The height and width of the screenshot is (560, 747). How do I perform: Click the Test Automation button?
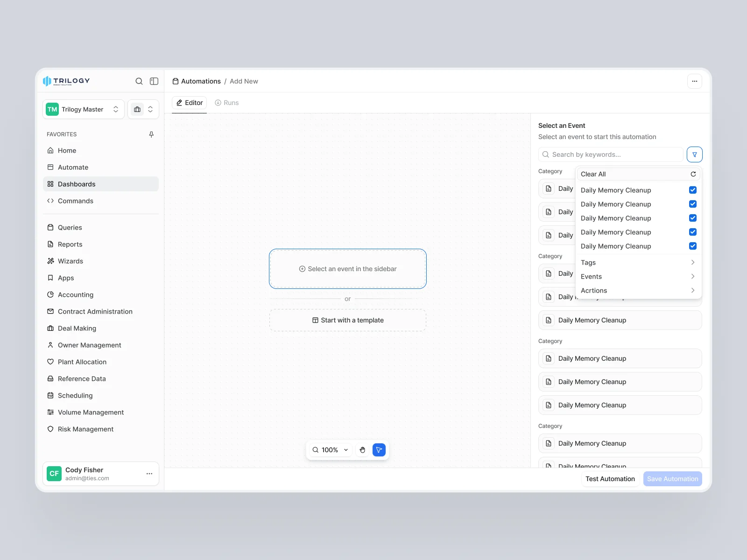[x=610, y=479]
